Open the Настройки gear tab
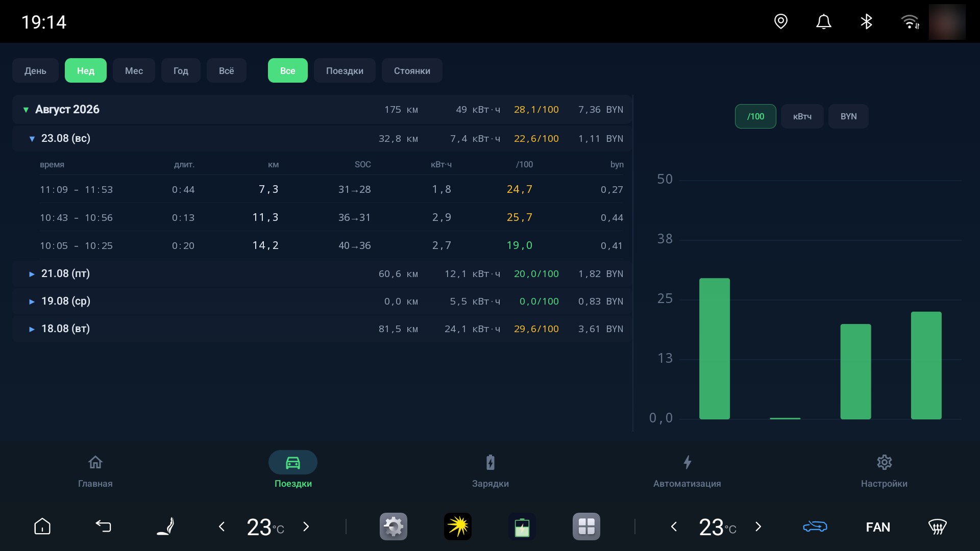The height and width of the screenshot is (551, 980). point(884,471)
